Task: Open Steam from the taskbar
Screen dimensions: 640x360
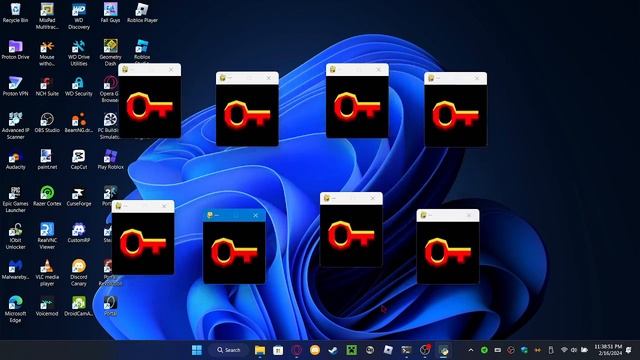Action: (x=333, y=350)
